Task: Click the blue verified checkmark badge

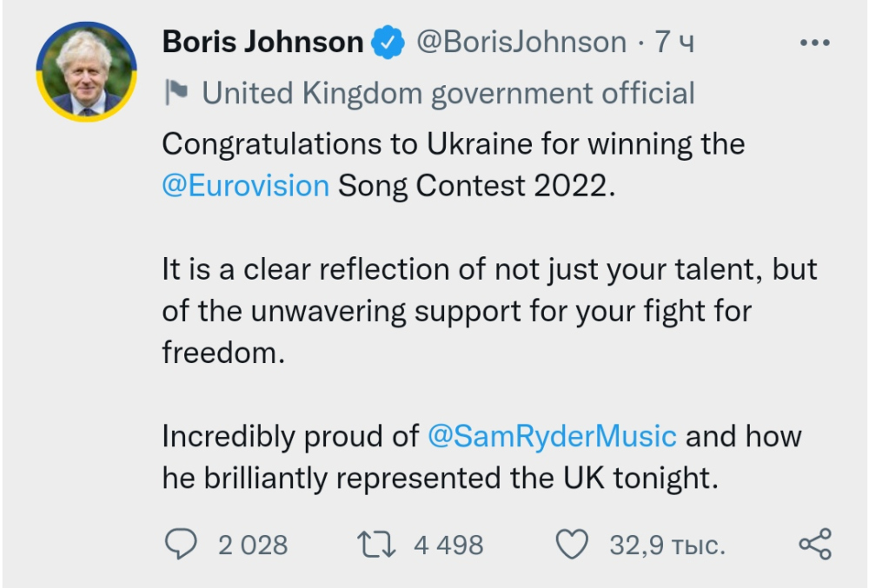Action: [x=388, y=42]
